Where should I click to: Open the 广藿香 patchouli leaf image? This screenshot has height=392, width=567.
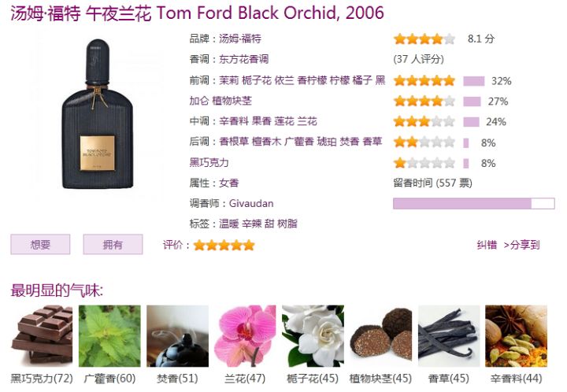click(x=109, y=336)
